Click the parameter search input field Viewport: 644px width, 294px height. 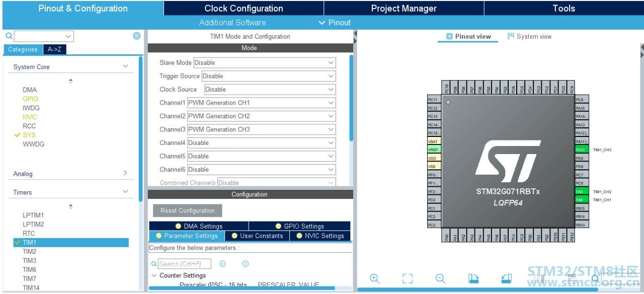tap(184, 264)
